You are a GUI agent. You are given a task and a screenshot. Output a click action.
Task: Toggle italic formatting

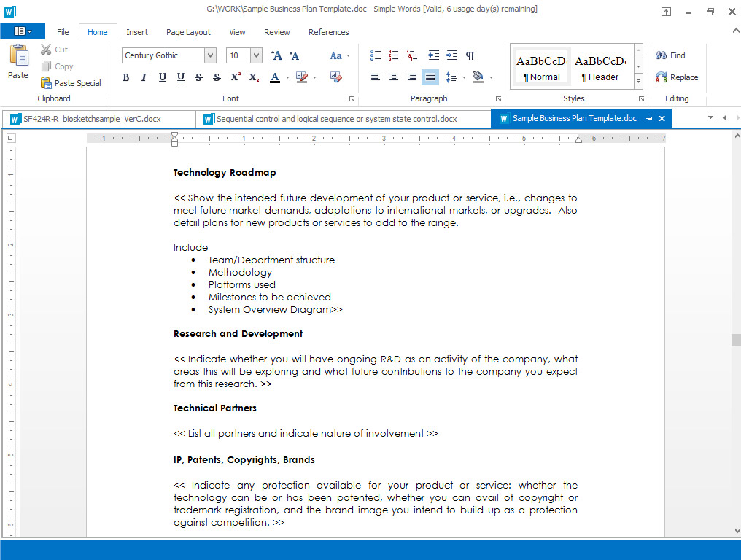(x=144, y=77)
